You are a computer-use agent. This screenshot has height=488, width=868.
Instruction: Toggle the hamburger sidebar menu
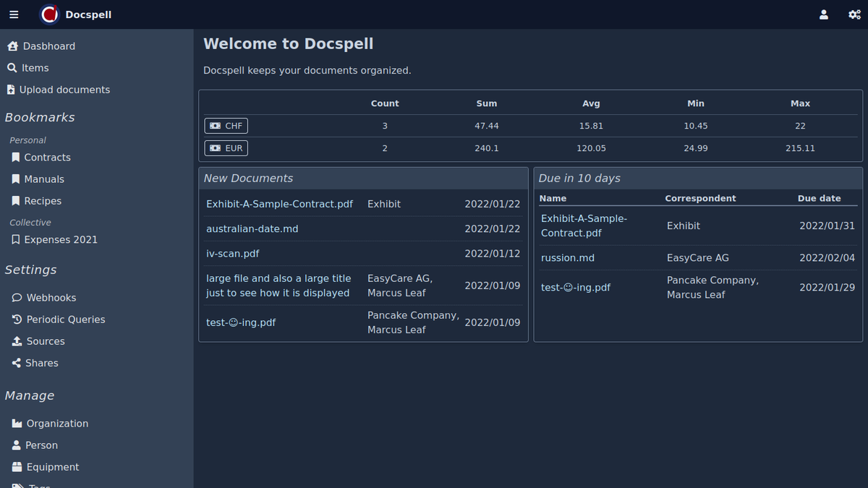(x=14, y=14)
